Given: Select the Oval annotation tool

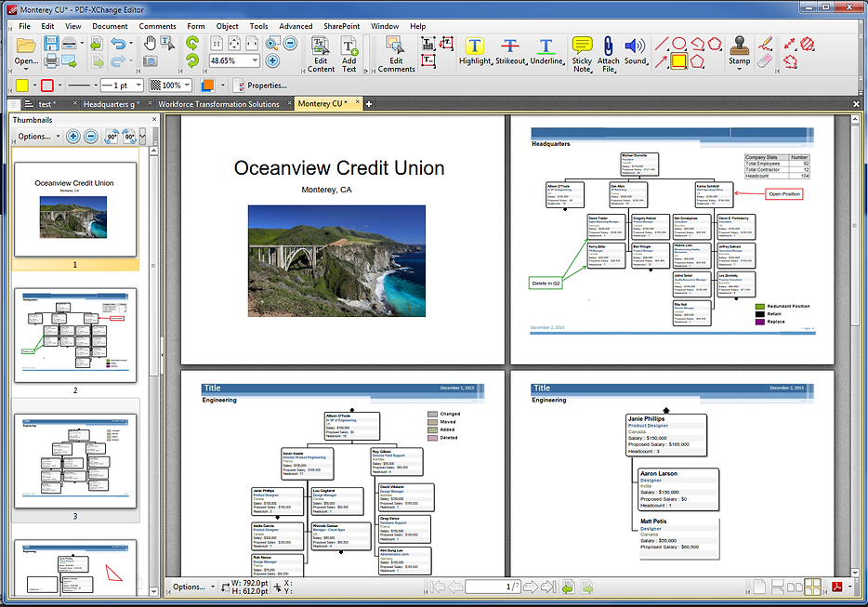Looking at the screenshot, I should click(679, 44).
